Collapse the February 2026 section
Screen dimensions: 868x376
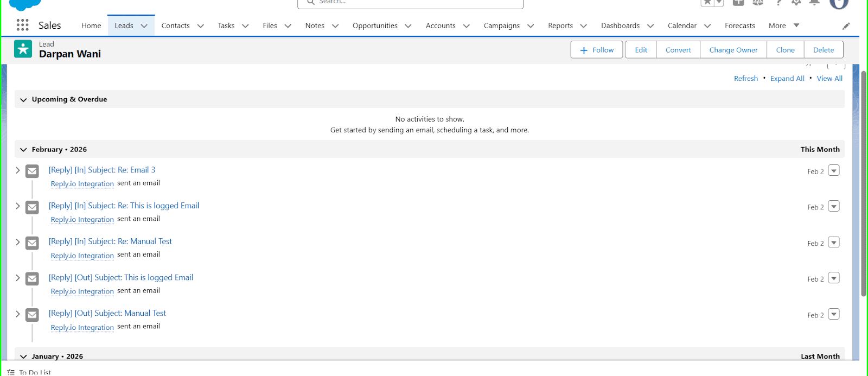23,150
